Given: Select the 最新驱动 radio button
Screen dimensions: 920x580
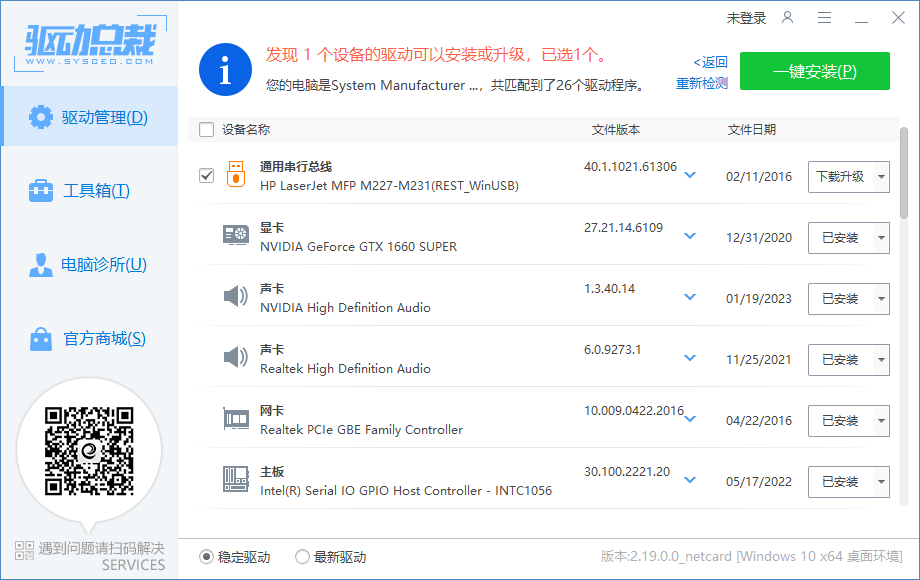Looking at the screenshot, I should [302, 558].
